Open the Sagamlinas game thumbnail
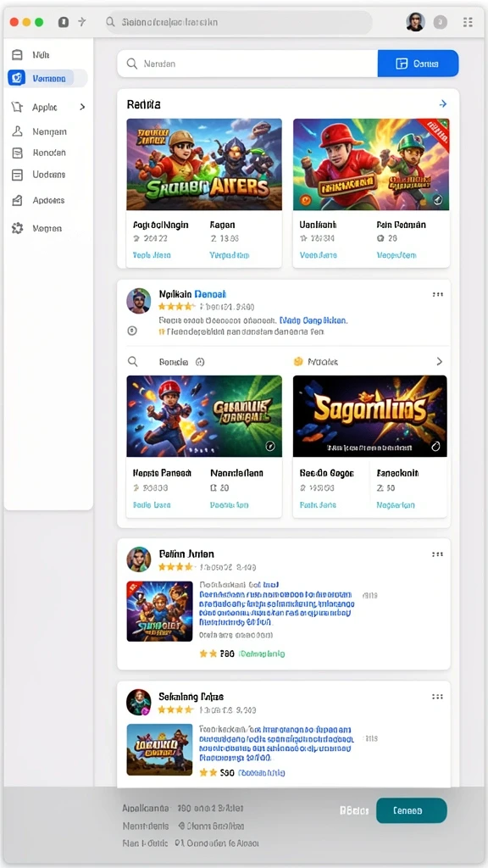The width and height of the screenshot is (488, 868). [x=369, y=415]
